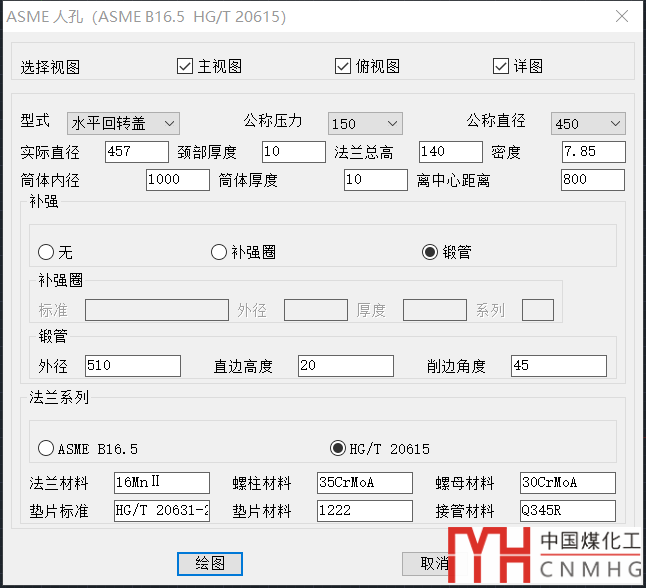This screenshot has width=646, height=588.
Task: Close the ASME 人孔 dialog
Action: (622, 16)
